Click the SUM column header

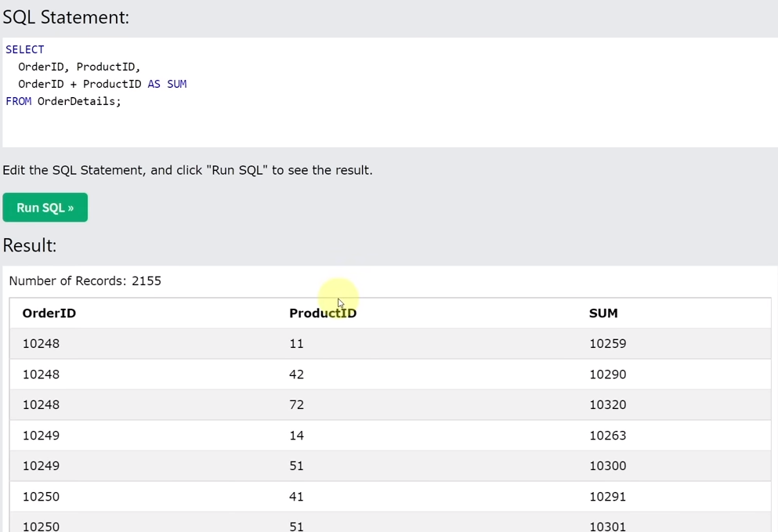pos(603,313)
